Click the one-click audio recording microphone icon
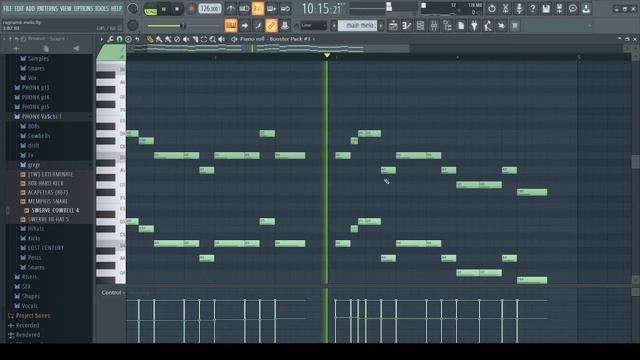Image resolution: width=640 pixels, height=360 pixels. click(x=519, y=9)
